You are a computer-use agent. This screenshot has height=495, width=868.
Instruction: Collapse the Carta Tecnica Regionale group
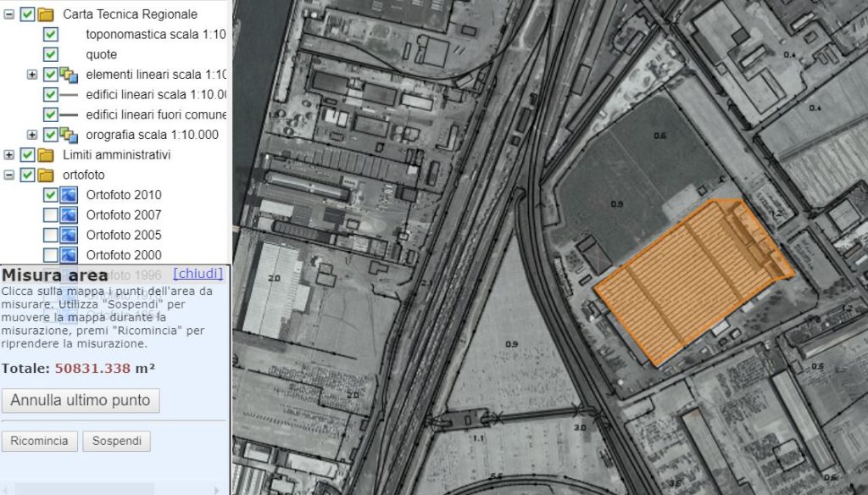point(9,14)
